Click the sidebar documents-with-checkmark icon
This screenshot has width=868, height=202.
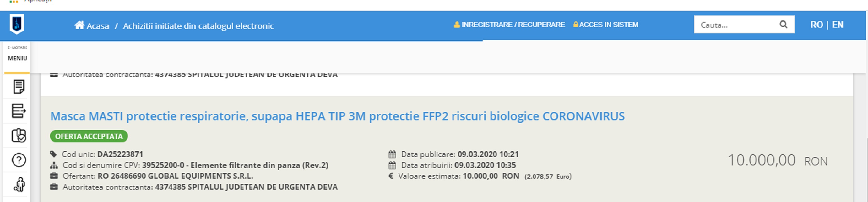pyautogui.click(x=19, y=136)
